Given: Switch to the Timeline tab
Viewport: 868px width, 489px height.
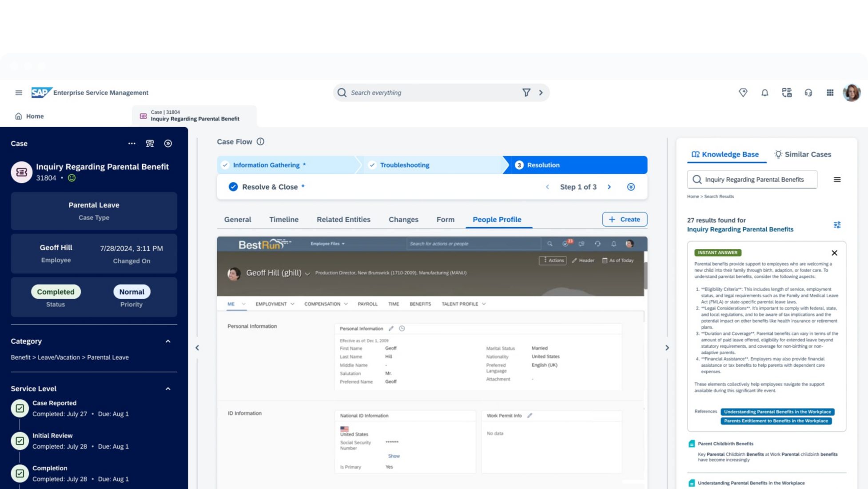Looking at the screenshot, I should click(283, 220).
